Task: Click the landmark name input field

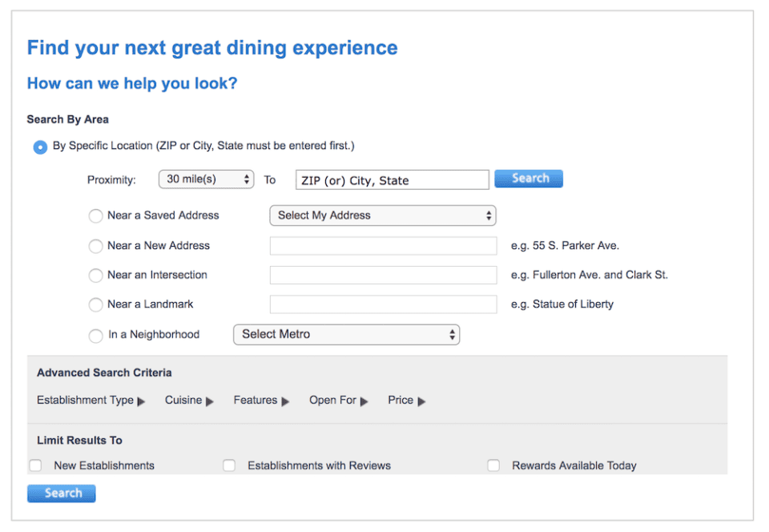Action: [383, 304]
